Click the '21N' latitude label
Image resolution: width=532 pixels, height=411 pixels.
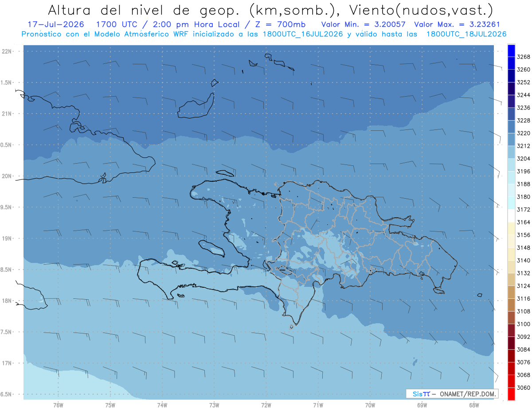pos(7,114)
